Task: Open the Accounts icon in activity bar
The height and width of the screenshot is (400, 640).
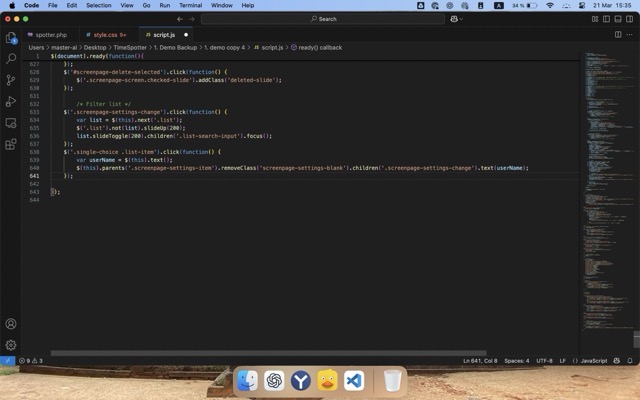Action: pyautogui.click(x=11, y=324)
